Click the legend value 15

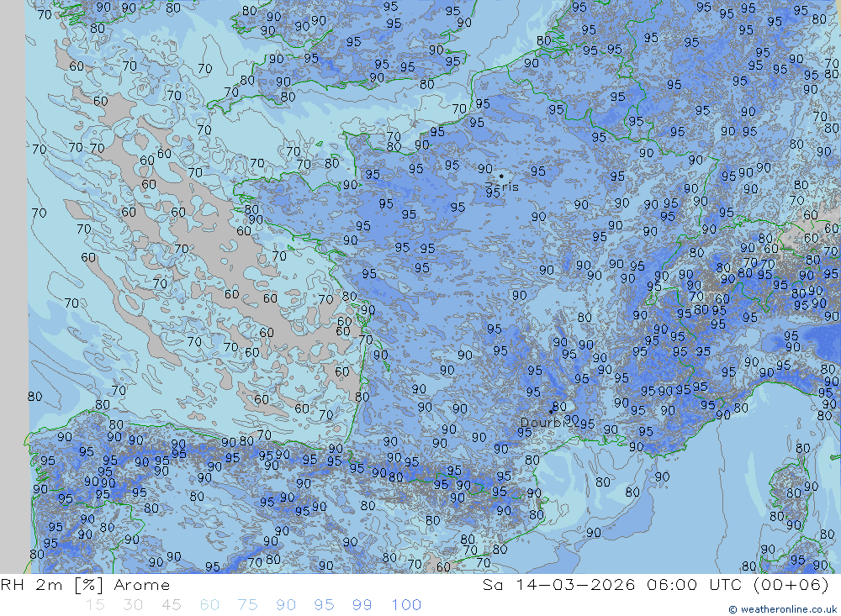(95, 605)
